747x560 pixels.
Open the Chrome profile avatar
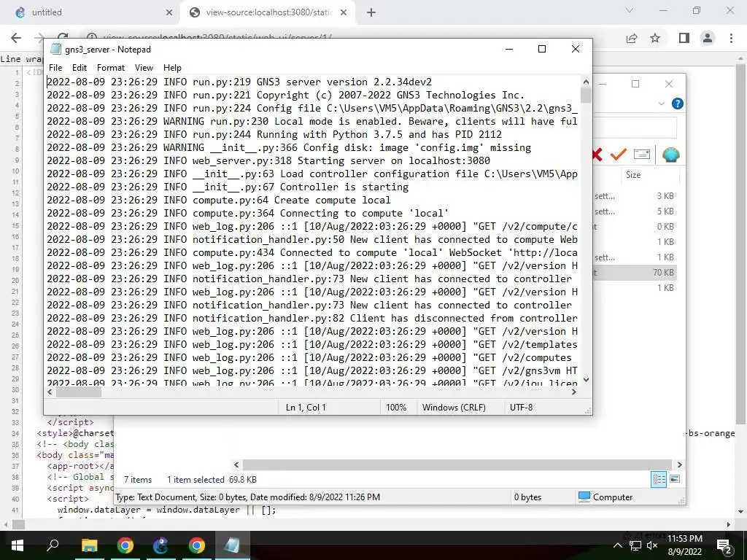point(708,38)
